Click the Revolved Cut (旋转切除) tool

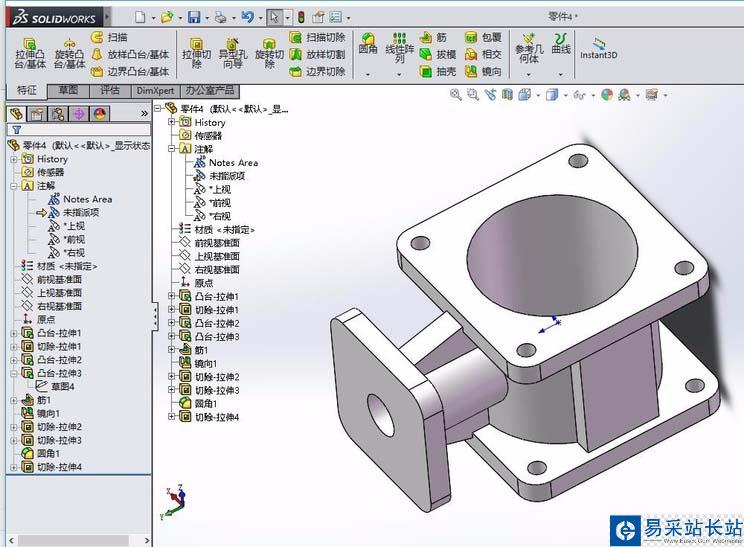click(269, 53)
